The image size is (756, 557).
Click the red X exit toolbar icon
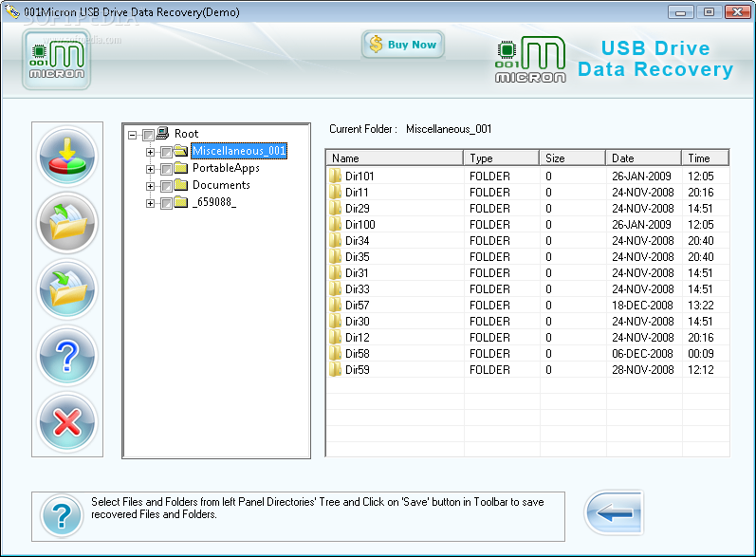(67, 422)
